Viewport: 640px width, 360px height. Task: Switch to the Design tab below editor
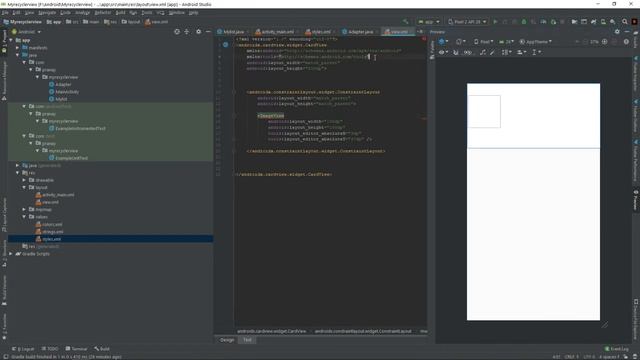(227, 340)
